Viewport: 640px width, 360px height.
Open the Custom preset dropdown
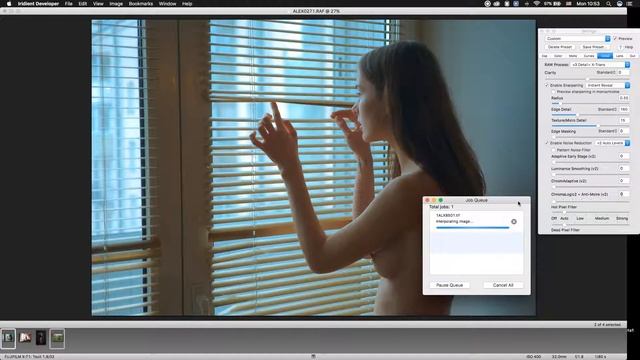pos(578,38)
